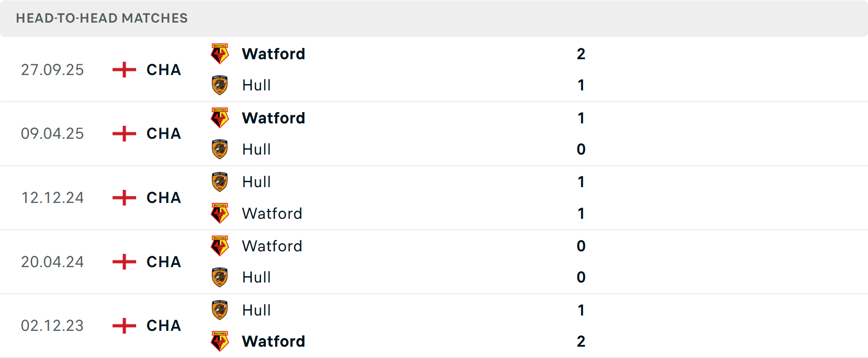
Task: Click England flag beside 02.12.23 date
Action: [124, 325]
